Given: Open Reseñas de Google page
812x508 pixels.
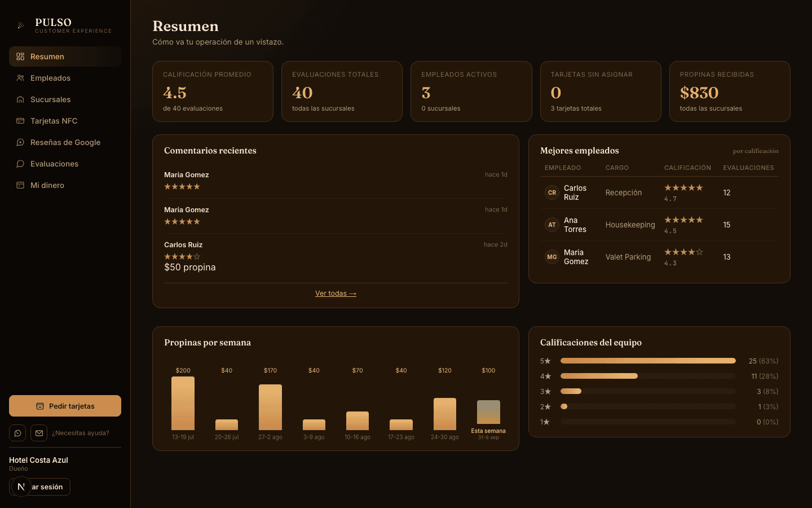Looking at the screenshot, I should point(65,142).
